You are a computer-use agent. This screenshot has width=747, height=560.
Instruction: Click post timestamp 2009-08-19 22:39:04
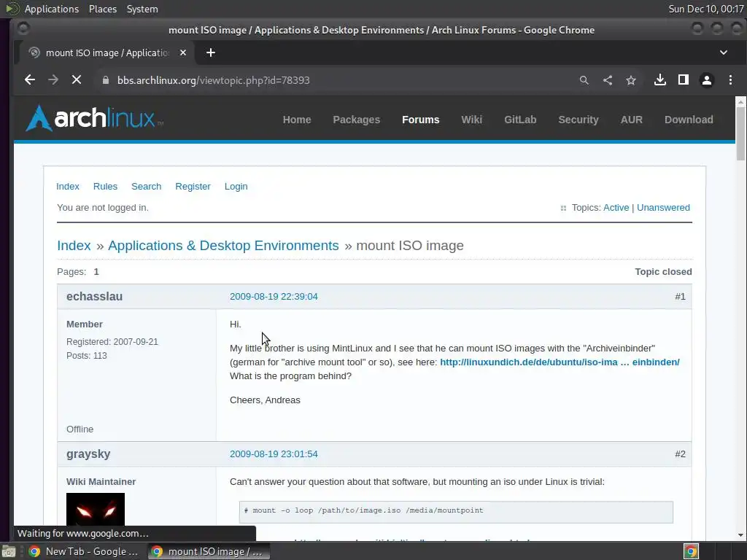point(274,296)
